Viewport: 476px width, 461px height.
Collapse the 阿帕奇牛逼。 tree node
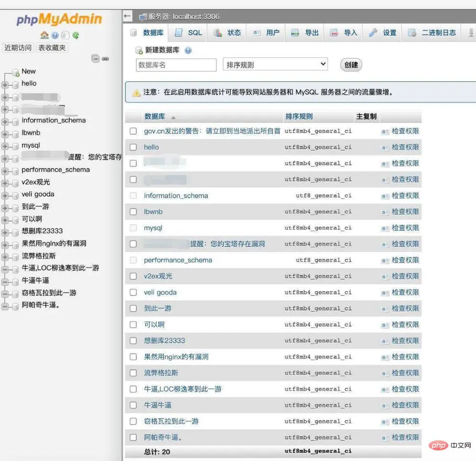[x=5, y=307]
